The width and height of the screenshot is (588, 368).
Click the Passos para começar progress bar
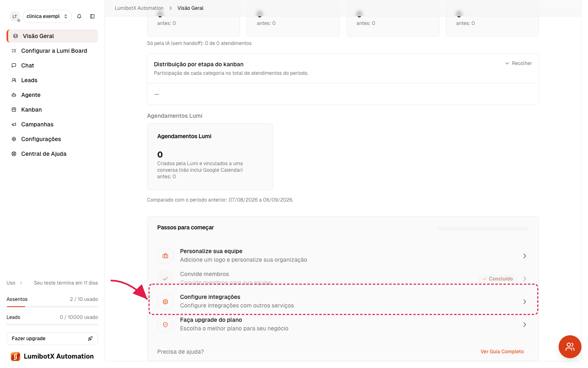pyautogui.click(x=483, y=229)
